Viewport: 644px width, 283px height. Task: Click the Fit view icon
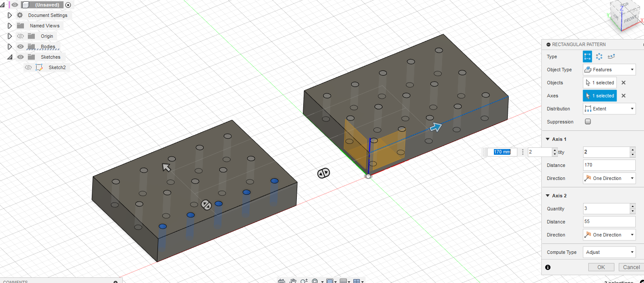point(315,280)
